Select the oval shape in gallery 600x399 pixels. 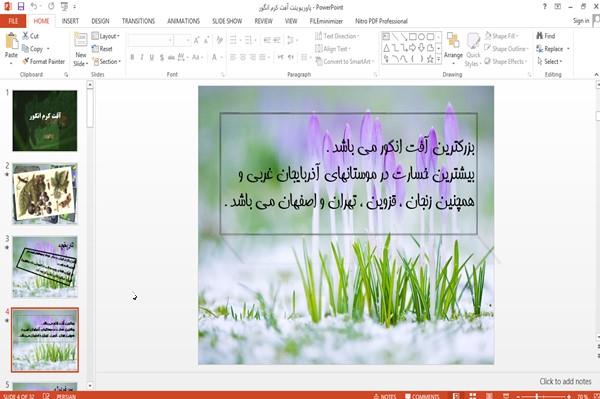click(x=421, y=37)
